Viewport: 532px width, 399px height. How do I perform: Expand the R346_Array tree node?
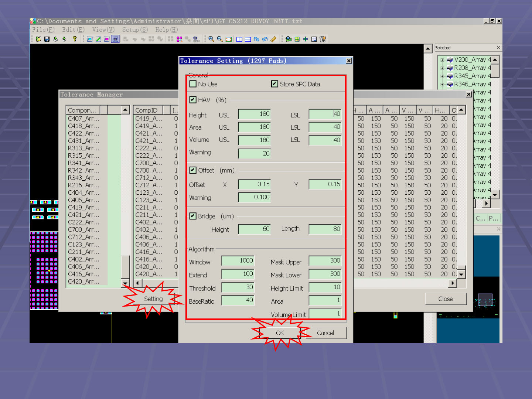point(442,84)
